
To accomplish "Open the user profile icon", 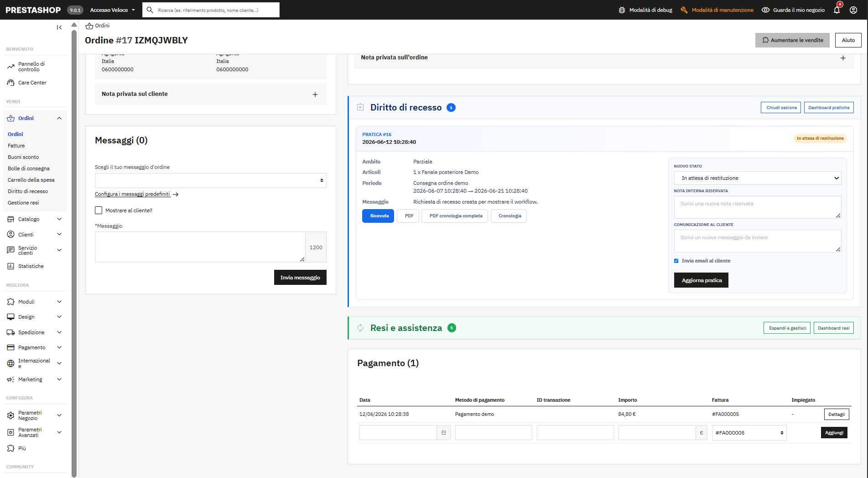I will (x=853, y=10).
